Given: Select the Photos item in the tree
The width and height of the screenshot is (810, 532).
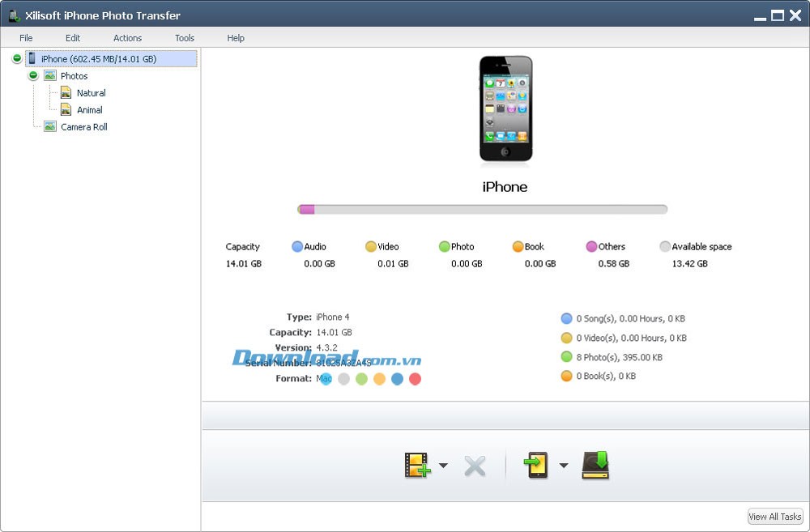Looking at the screenshot, I should [x=74, y=76].
